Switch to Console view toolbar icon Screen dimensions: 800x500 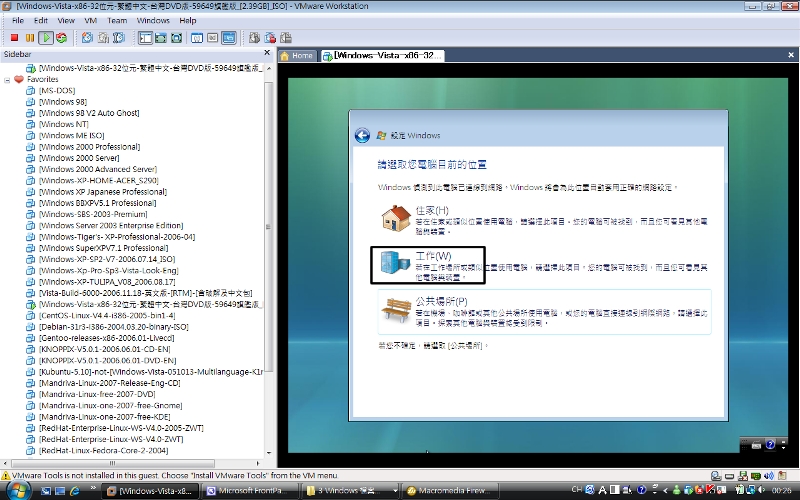tap(229, 38)
